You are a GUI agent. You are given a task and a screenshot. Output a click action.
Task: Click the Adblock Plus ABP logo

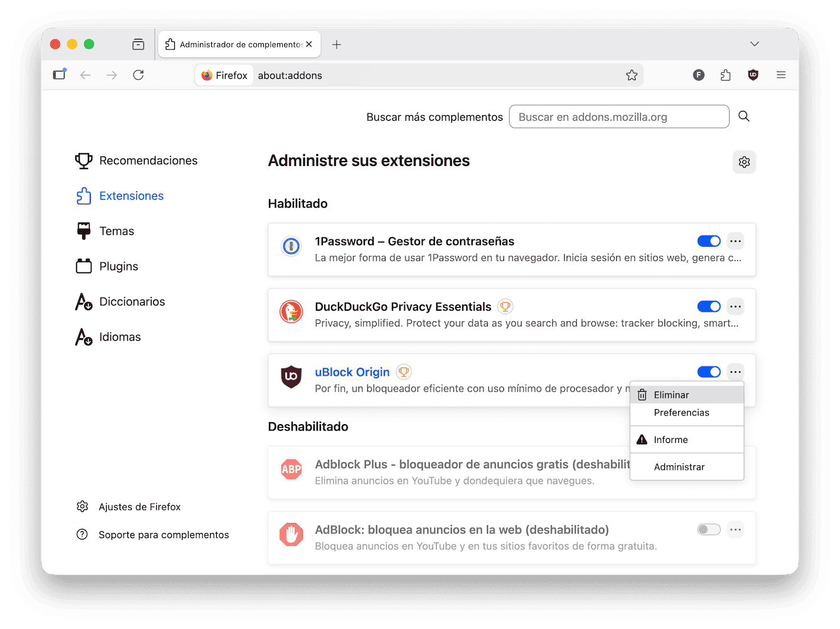click(291, 469)
